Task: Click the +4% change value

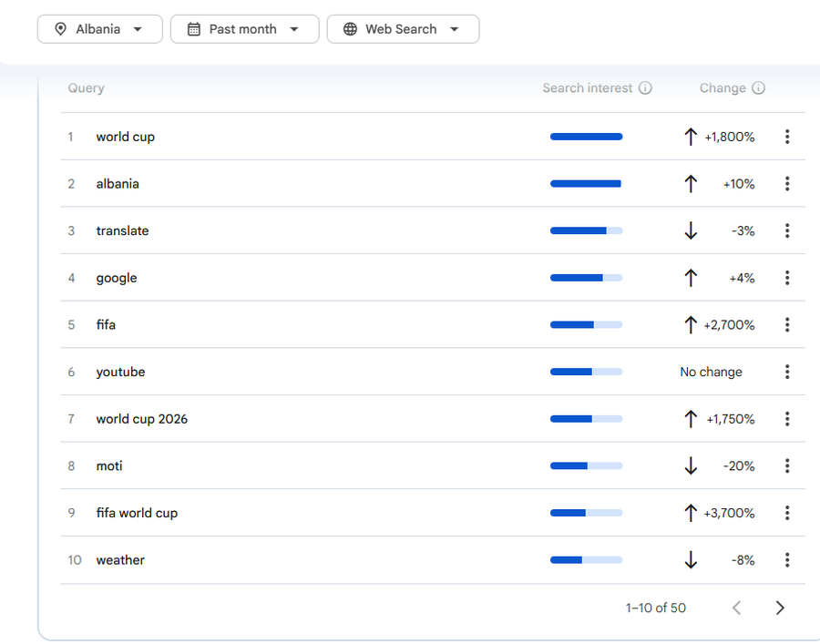Action: click(742, 278)
